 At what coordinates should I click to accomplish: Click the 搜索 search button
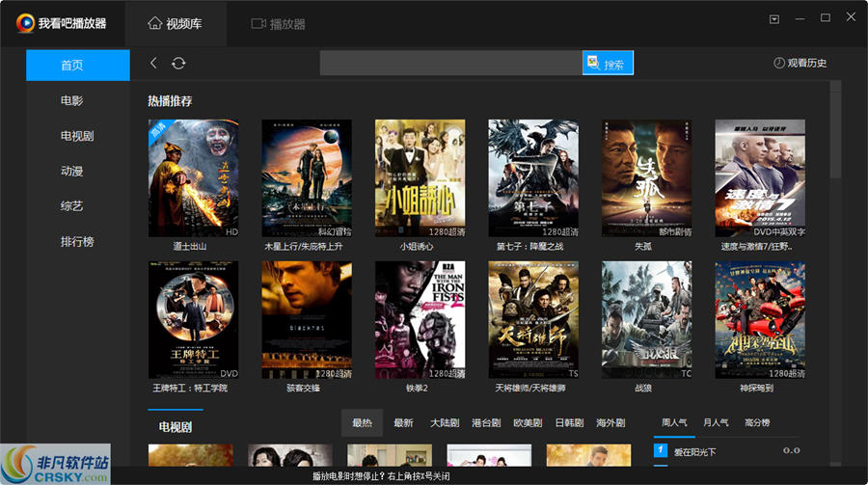[x=608, y=63]
